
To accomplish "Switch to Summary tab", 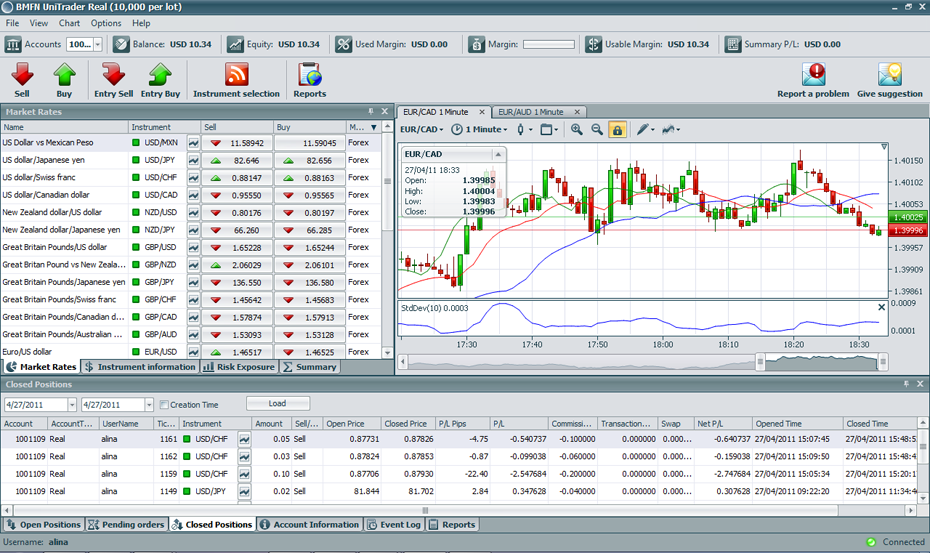I will click(x=310, y=367).
